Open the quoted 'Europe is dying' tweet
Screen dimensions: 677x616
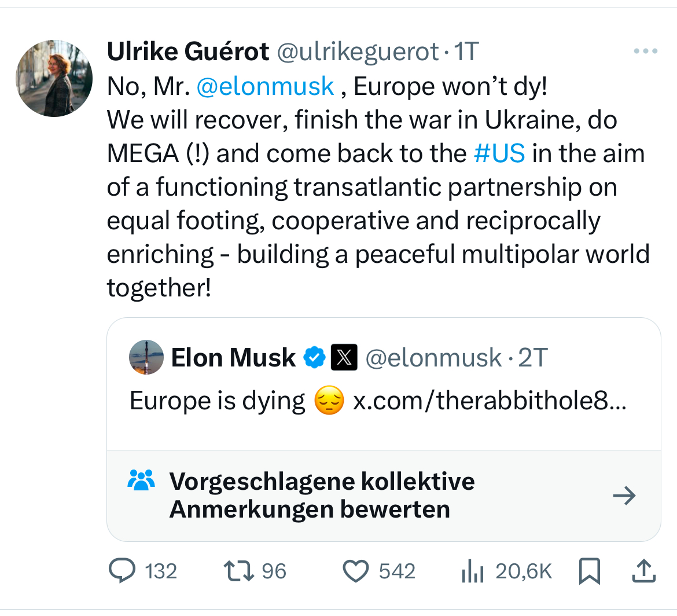217,401
